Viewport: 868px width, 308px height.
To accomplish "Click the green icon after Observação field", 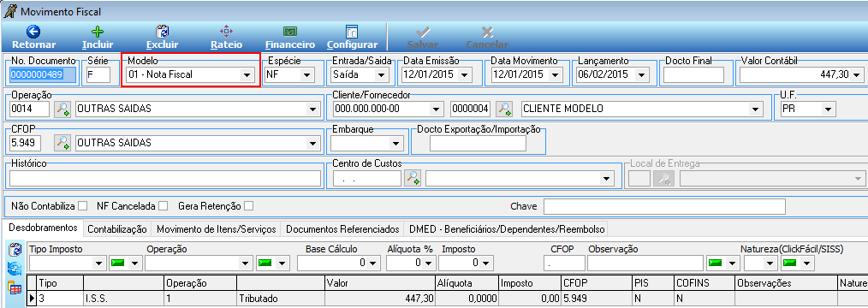I will click(716, 264).
